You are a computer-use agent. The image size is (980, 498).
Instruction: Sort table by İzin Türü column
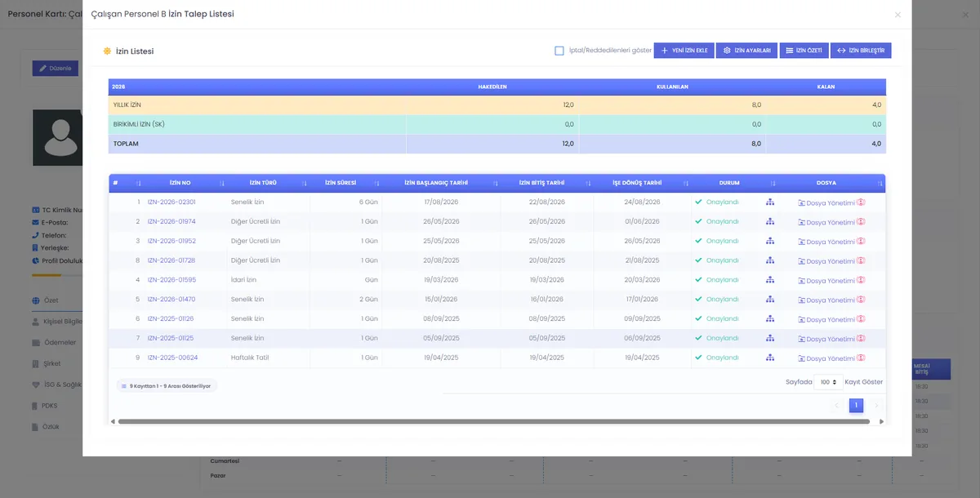(269, 183)
